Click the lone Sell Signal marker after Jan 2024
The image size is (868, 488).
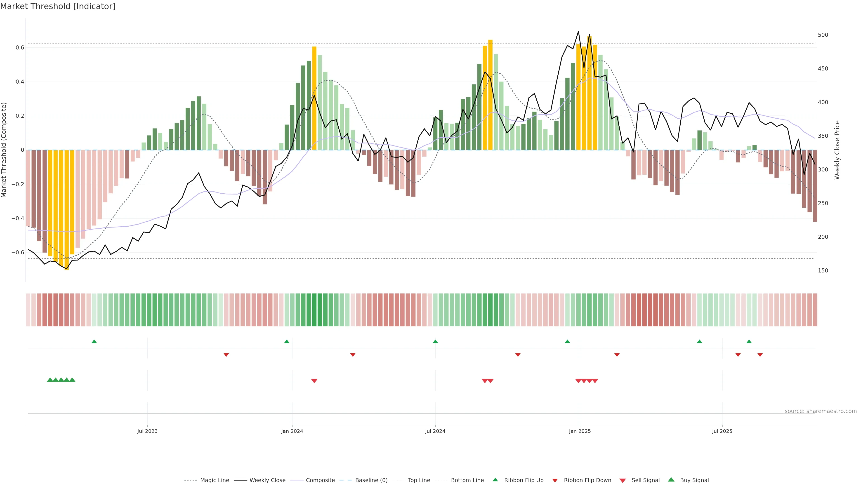[x=314, y=381]
